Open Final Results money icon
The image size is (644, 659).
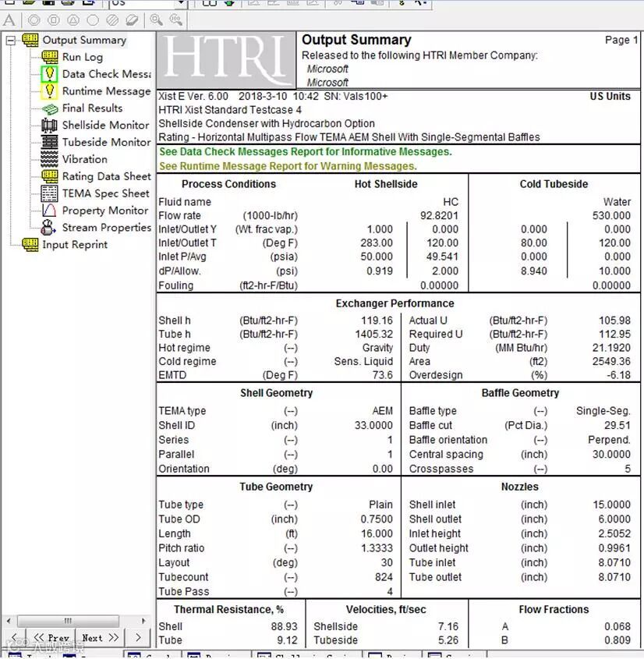pyautogui.click(x=50, y=109)
